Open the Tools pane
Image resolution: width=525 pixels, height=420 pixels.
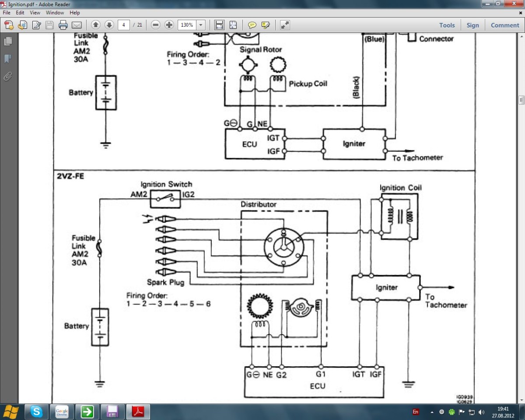pyautogui.click(x=447, y=25)
